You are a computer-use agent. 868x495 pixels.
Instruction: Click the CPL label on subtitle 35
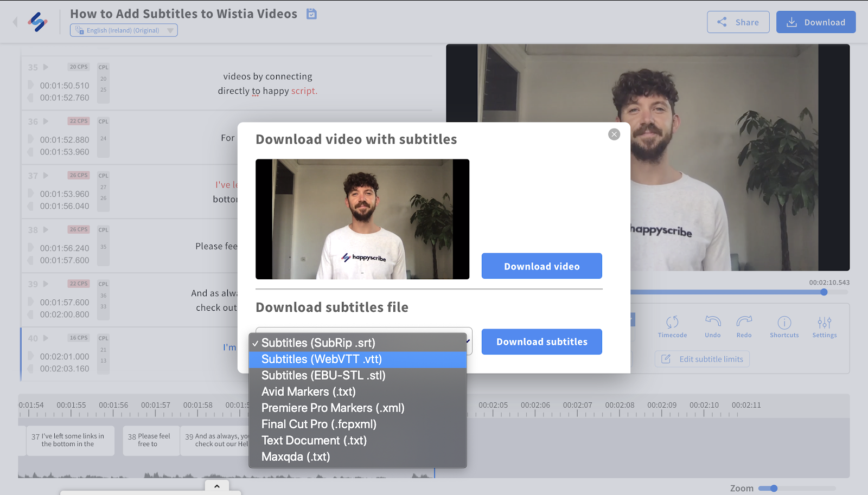pos(104,67)
